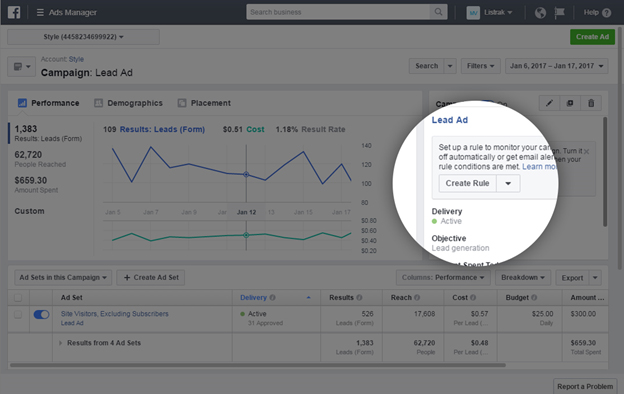Image resolution: width=624 pixels, height=394 pixels.
Task: Toggle the Site Visitors ad set switch
Action: point(41,314)
